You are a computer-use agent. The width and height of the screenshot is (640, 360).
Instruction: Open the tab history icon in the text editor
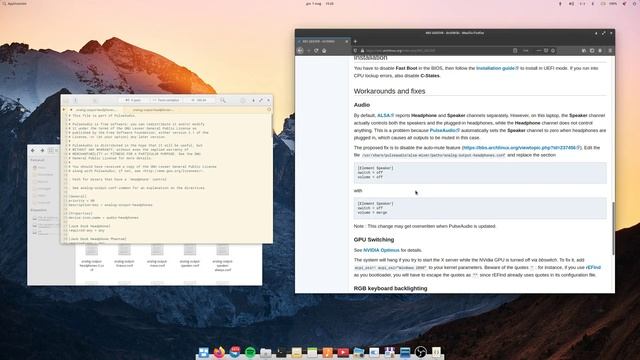pyautogui.click(x=269, y=109)
